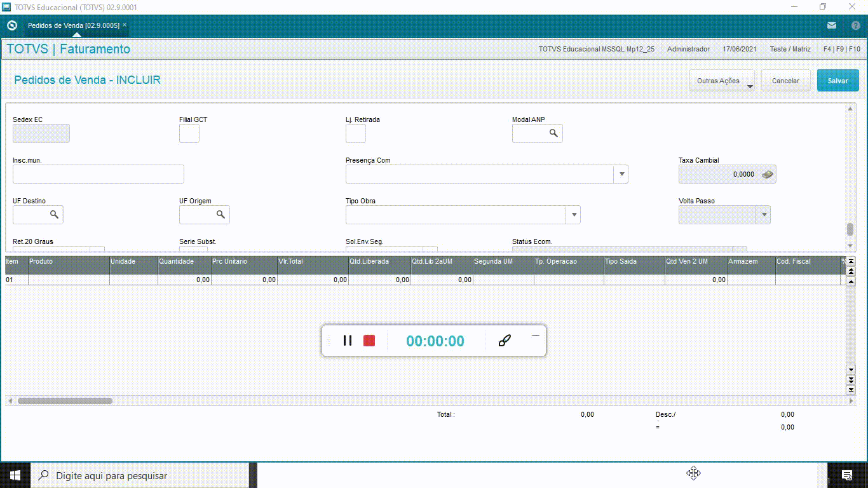Image resolution: width=868 pixels, height=488 pixels.
Task: Click the Cancelar button
Action: click(x=786, y=81)
